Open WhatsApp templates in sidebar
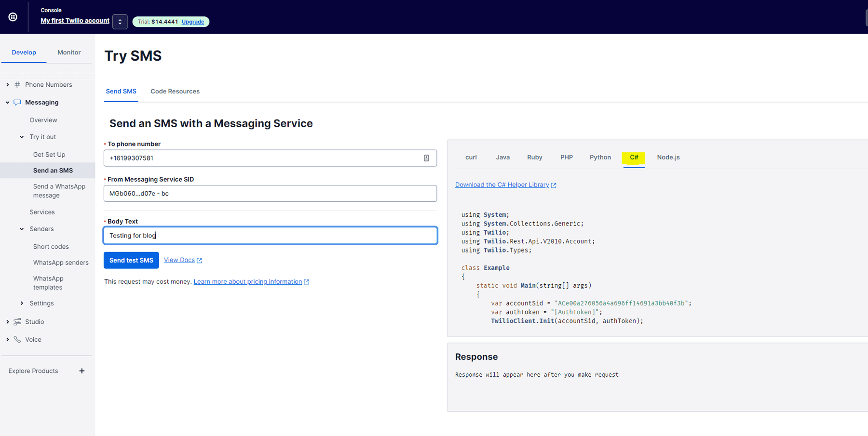 pos(48,283)
